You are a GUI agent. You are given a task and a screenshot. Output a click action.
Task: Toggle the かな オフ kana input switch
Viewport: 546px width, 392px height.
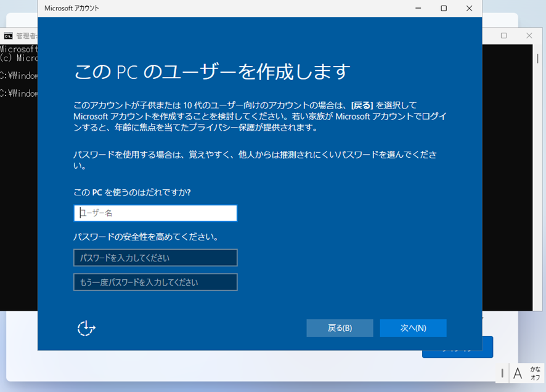(x=535, y=373)
